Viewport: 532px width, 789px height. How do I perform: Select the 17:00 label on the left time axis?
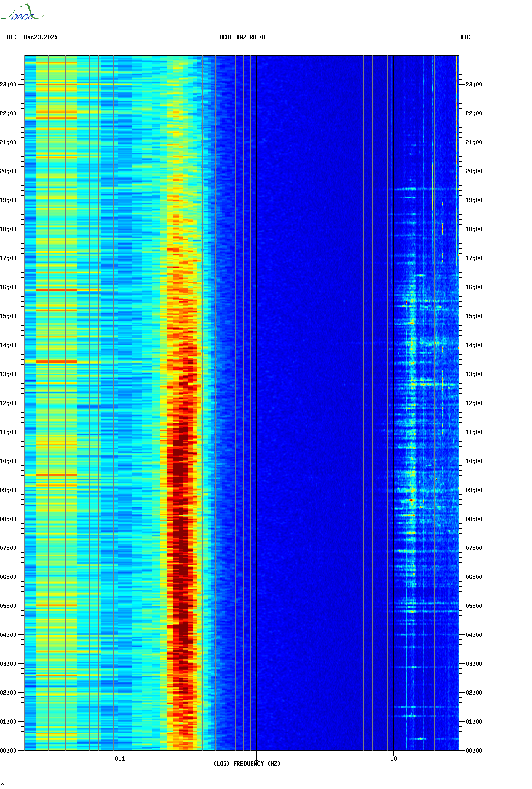[8, 258]
